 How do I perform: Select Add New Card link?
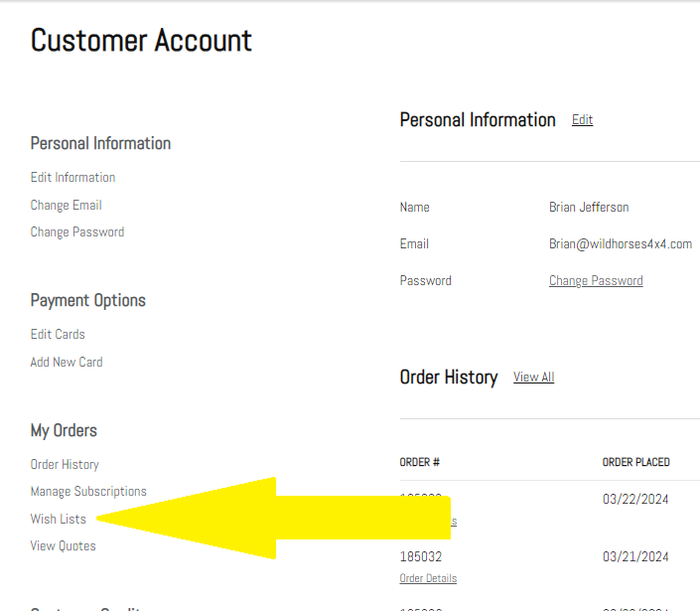pyautogui.click(x=67, y=362)
